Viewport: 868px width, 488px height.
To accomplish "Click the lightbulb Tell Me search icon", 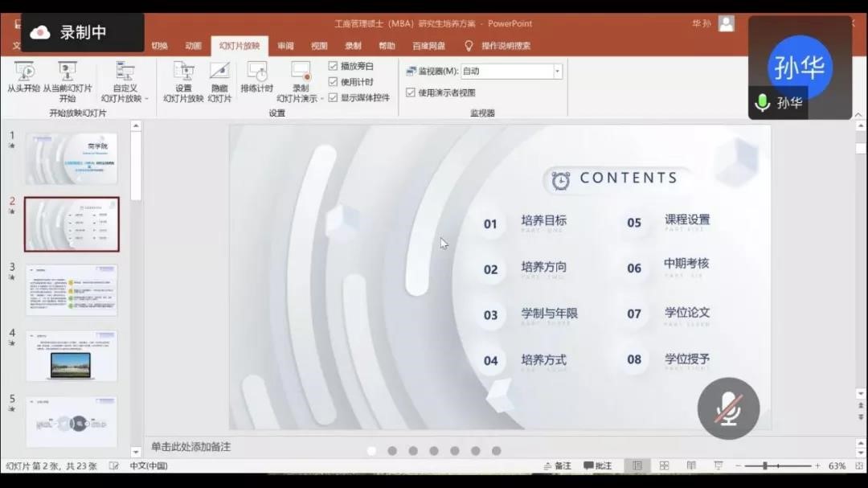I will (x=469, y=45).
